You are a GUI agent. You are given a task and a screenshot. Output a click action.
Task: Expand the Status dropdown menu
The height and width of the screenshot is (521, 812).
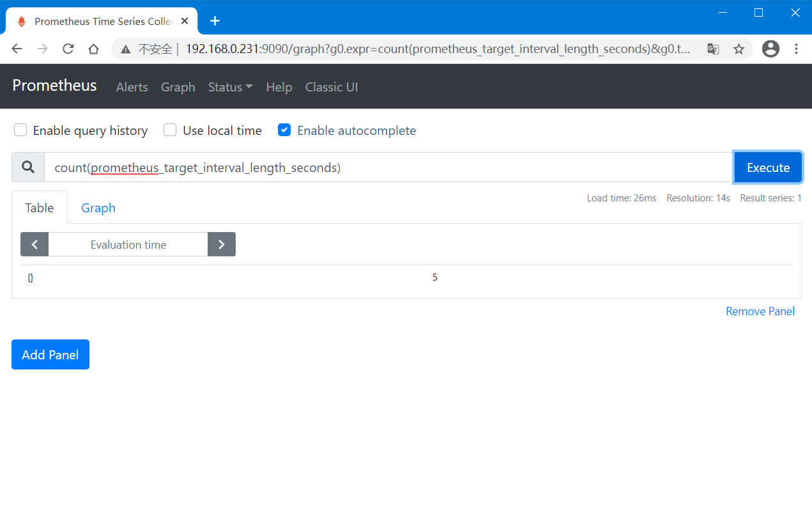230,87
